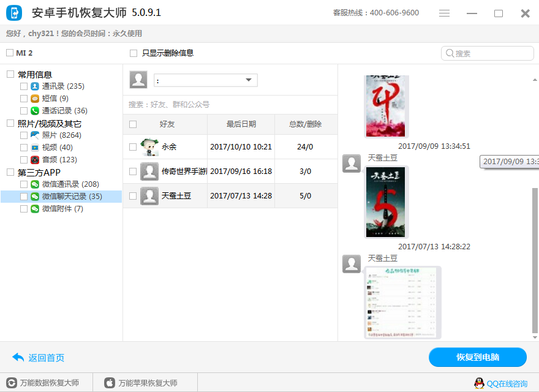Open 音频 (123) category
The image size is (539, 392).
pyautogui.click(x=59, y=159)
